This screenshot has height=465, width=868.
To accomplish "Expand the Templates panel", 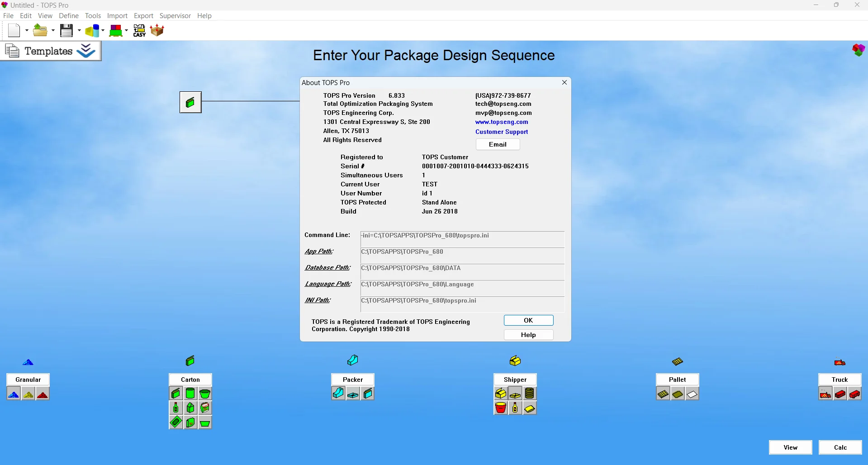I will (x=51, y=51).
